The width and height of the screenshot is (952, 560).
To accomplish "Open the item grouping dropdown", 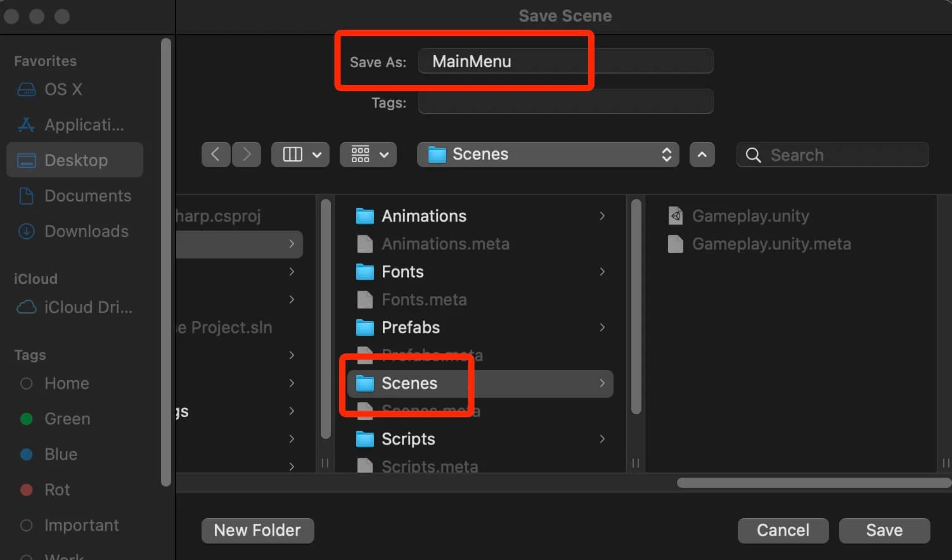I will pyautogui.click(x=368, y=155).
